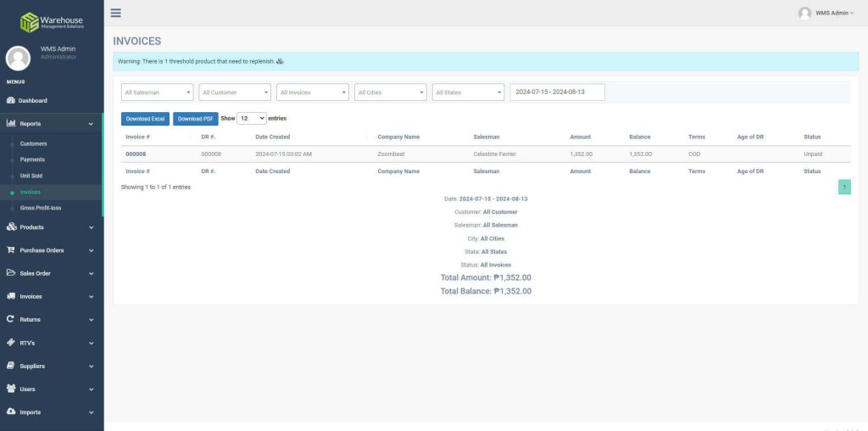Expand the Purchase Orders menu chevron
Viewport: 868px width, 431px height.
(x=91, y=251)
